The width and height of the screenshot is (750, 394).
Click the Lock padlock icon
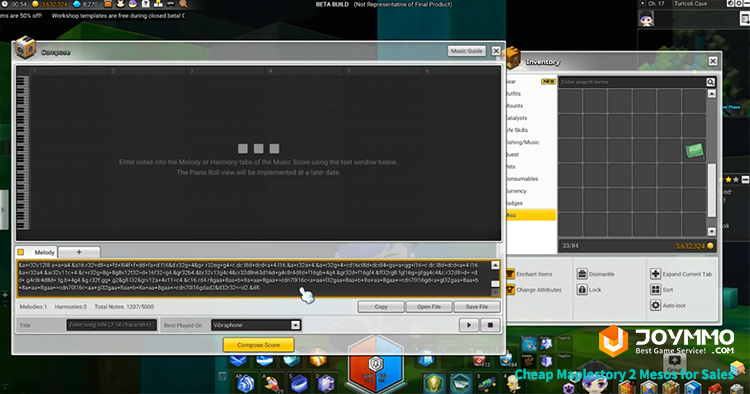(582, 290)
